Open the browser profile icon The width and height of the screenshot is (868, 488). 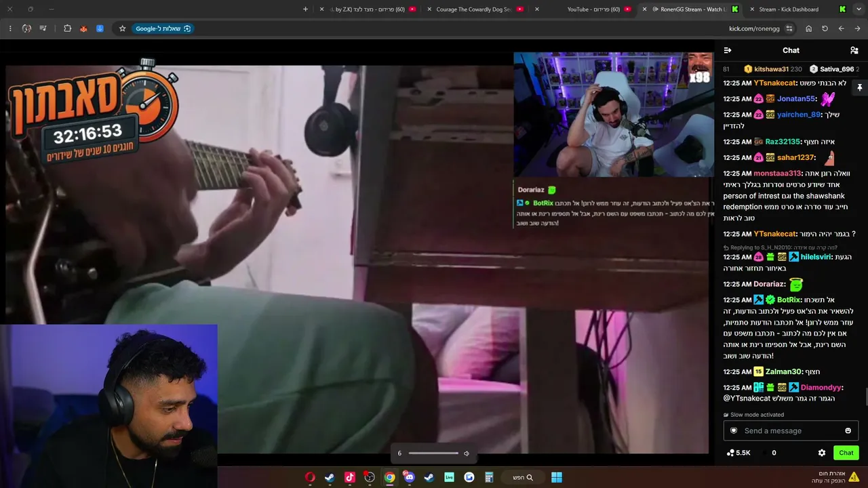click(26, 28)
